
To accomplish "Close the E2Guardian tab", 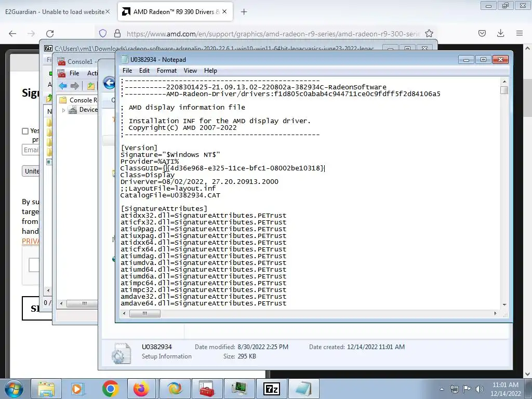I will point(108,12).
